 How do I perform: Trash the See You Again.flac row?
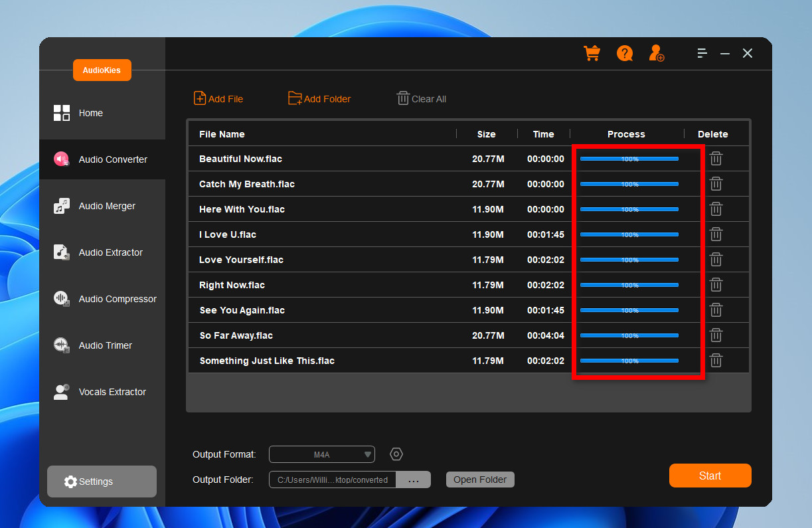tap(716, 310)
